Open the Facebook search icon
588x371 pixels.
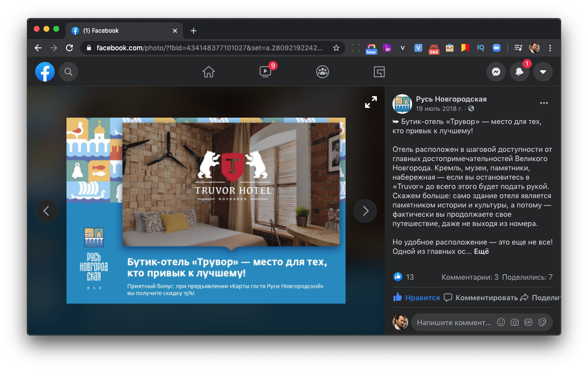68,72
